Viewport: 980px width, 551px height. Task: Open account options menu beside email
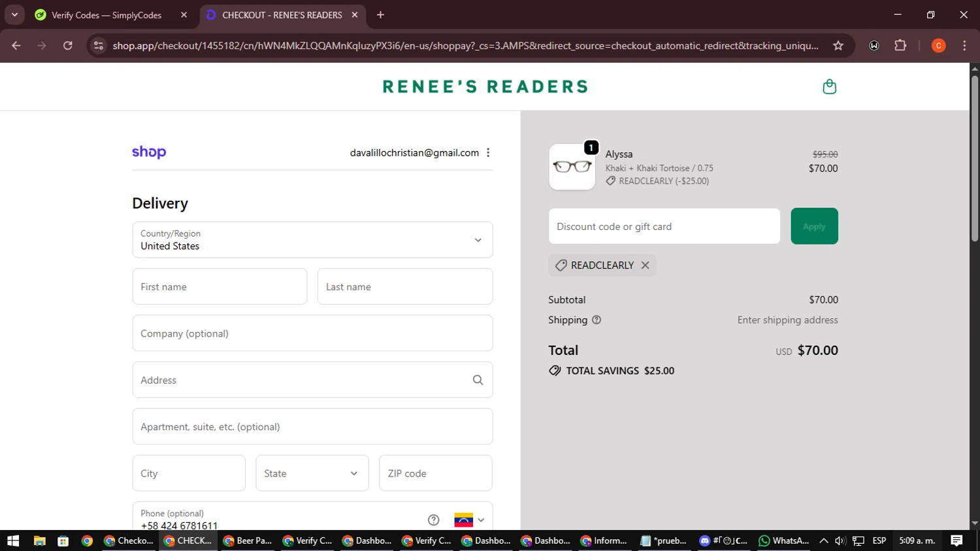[488, 152]
